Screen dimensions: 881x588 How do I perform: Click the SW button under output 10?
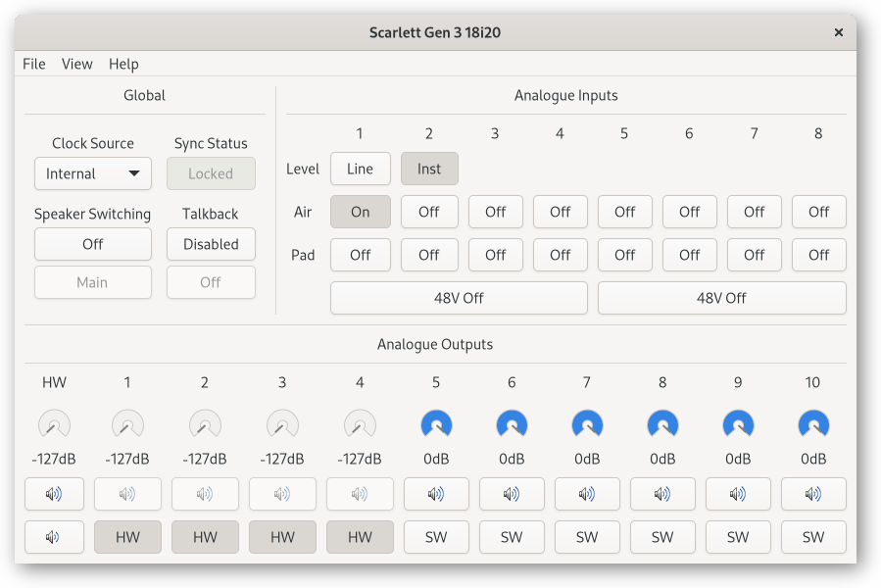(x=813, y=537)
